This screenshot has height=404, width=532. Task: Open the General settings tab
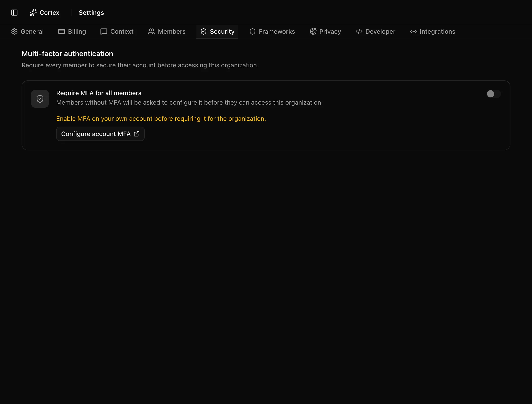(x=27, y=31)
